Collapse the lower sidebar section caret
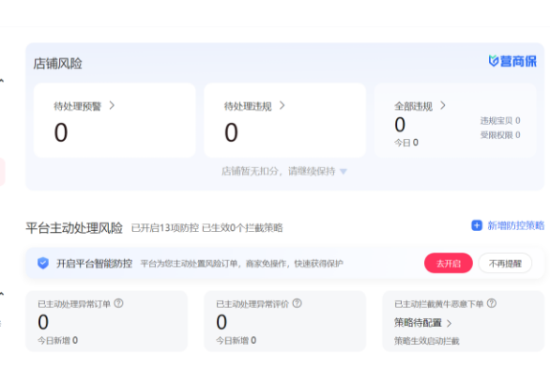 click(2, 294)
